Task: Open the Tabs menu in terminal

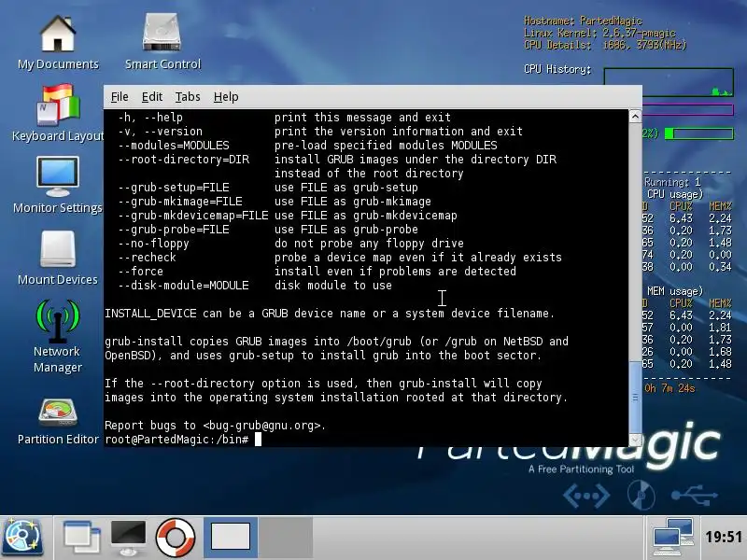Action: pyautogui.click(x=188, y=97)
